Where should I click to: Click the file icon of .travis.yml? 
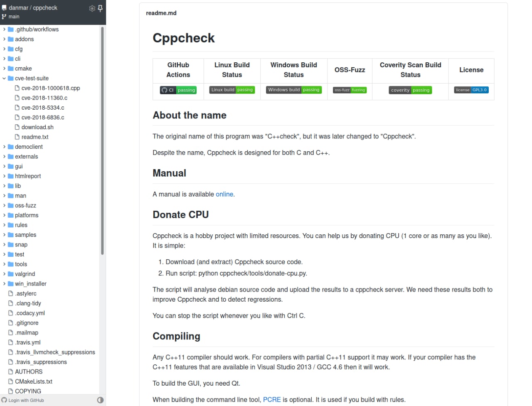point(11,342)
